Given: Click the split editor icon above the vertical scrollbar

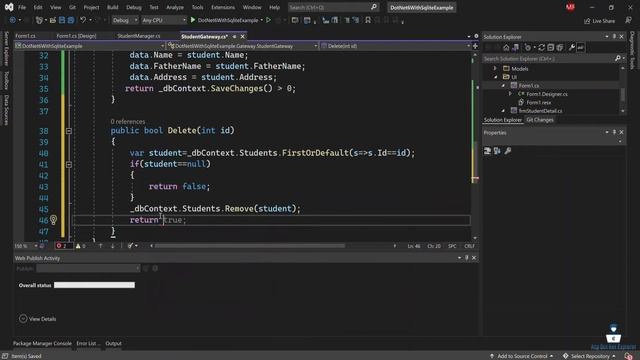Looking at the screenshot, I should click(x=475, y=46).
